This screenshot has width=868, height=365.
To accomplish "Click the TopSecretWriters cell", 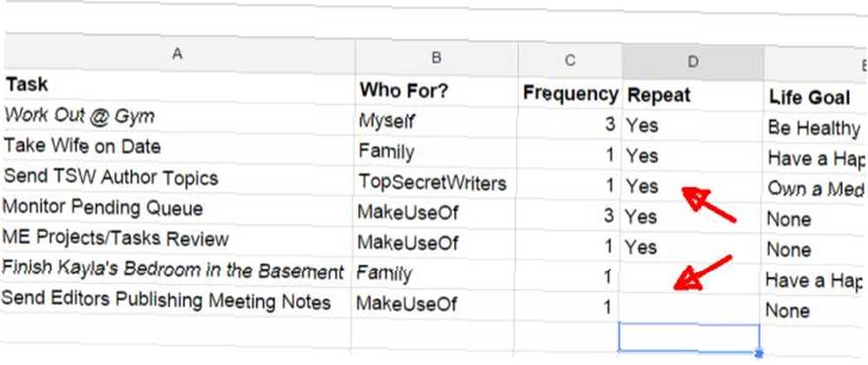I will [x=435, y=182].
